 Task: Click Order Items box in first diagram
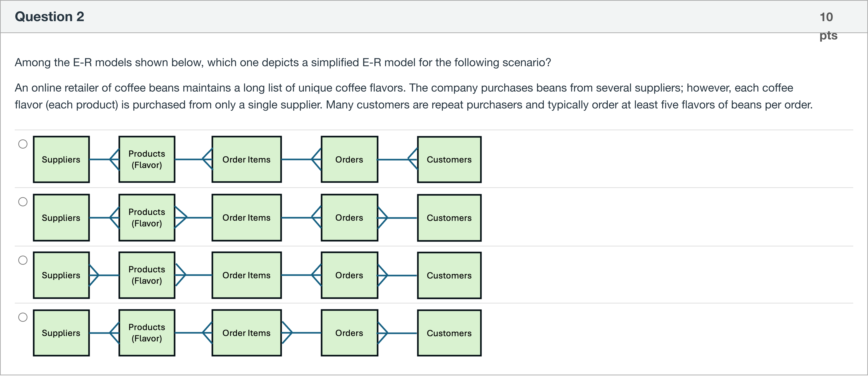click(247, 159)
